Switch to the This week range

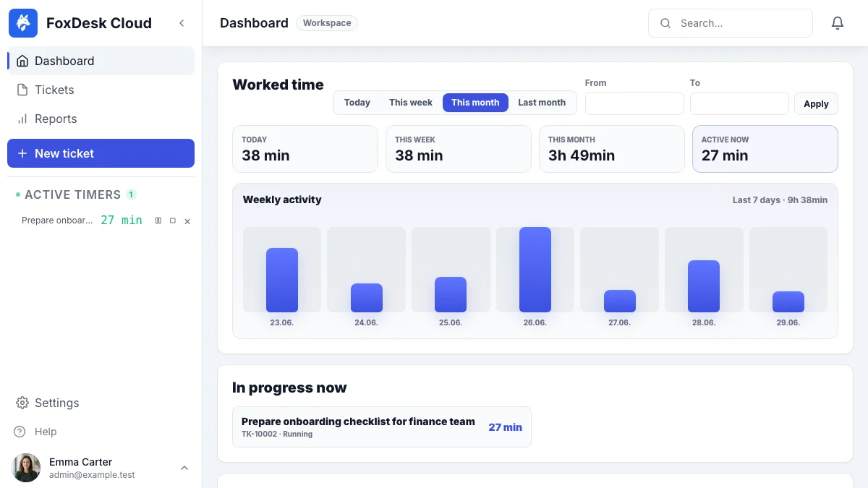tap(411, 103)
